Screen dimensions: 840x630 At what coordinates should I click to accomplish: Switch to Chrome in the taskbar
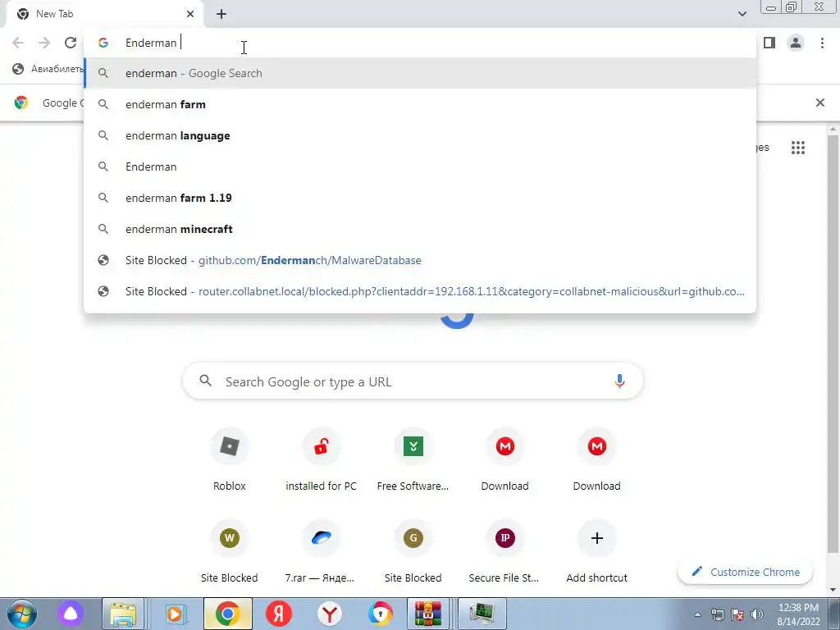(228, 614)
